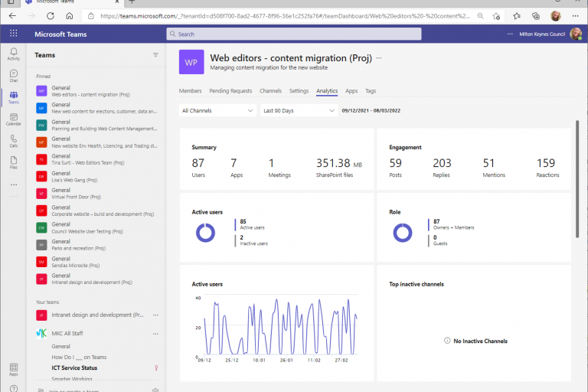Screen dimensions: 588x392
Task: Open the browser profile picture
Action: (556, 16)
